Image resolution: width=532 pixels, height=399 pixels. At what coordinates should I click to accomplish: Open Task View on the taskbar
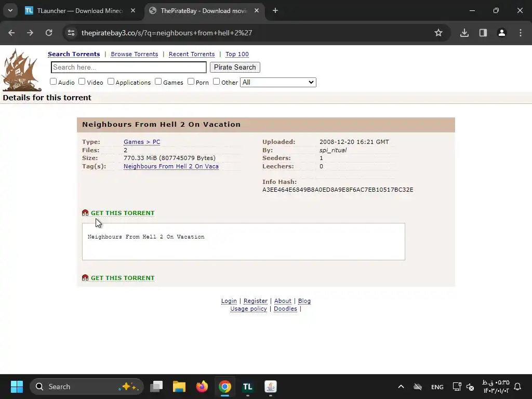[156, 387]
